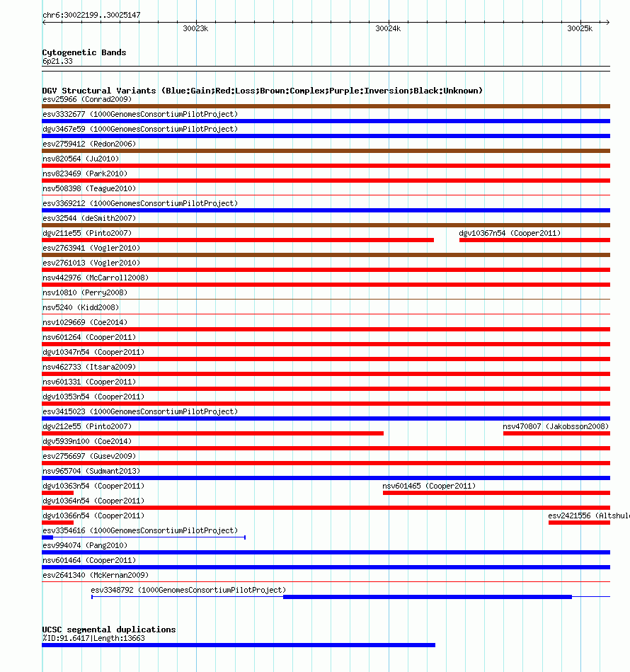
Task: Open esv3369212 variant label
Action: 140,203
